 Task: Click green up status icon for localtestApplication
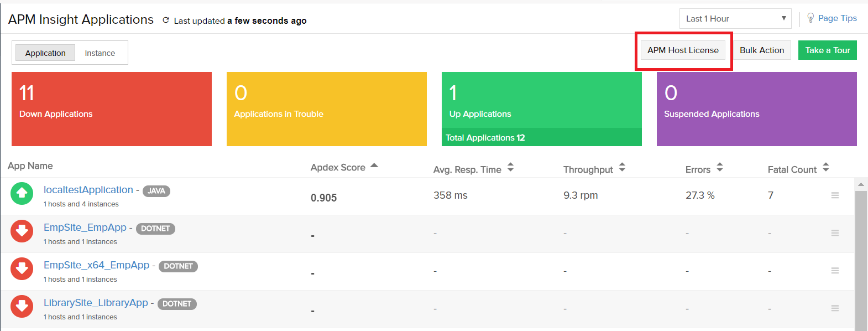(22, 193)
